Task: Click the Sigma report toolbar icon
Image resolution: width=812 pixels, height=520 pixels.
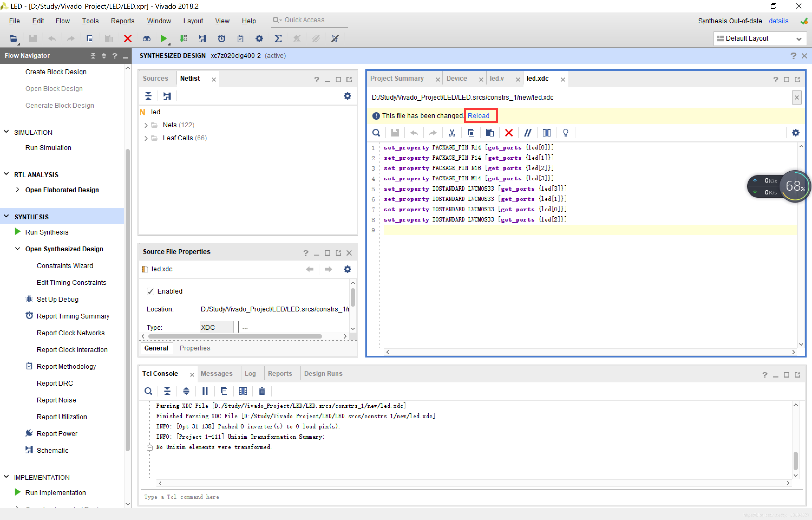Action: (x=278, y=38)
